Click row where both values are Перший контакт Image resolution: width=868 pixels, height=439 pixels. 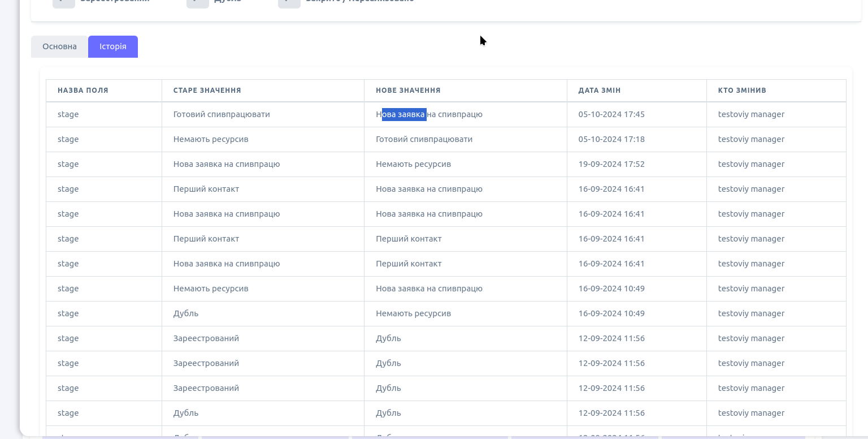[x=409, y=239]
